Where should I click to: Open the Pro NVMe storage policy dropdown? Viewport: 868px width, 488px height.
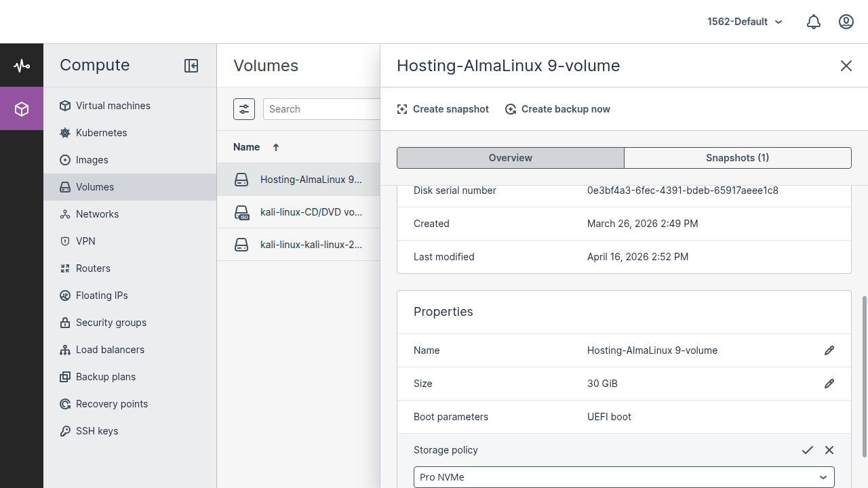click(624, 477)
